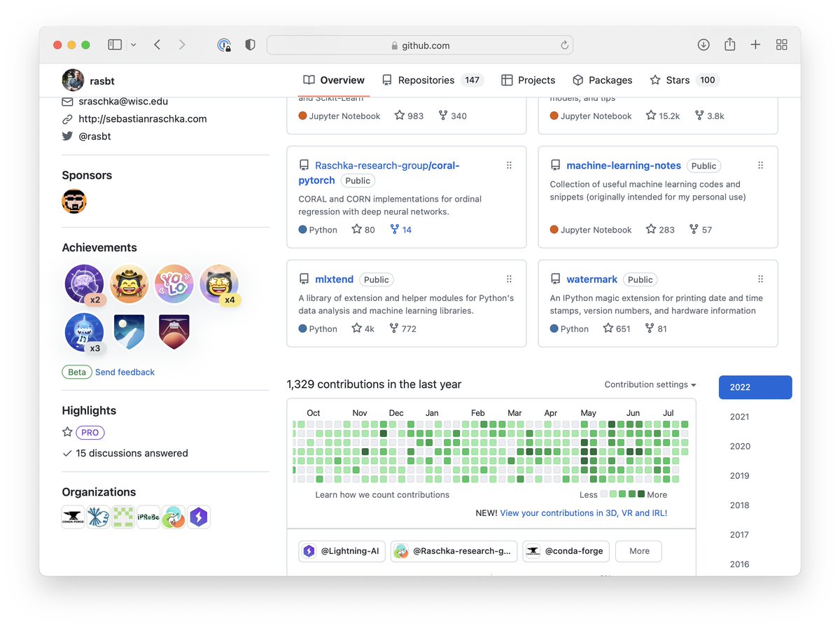Click the privacy shield icon
The image size is (840, 628).
[250, 45]
